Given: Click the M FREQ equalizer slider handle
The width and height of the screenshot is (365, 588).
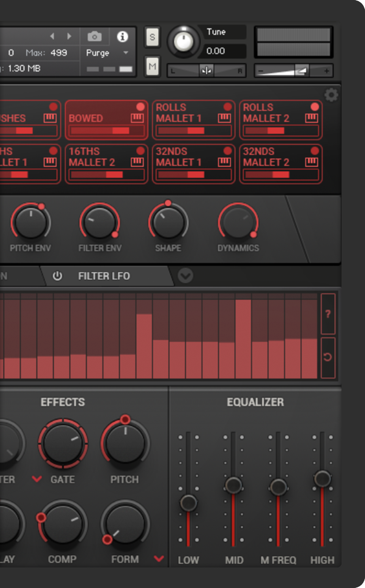Looking at the screenshot, I should click(x=278, y=487).
